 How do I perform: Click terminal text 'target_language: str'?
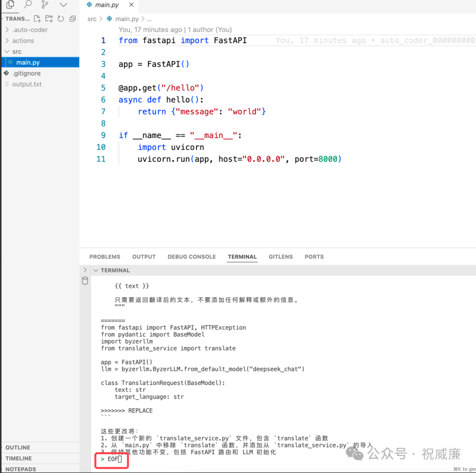tap(149, 397)
